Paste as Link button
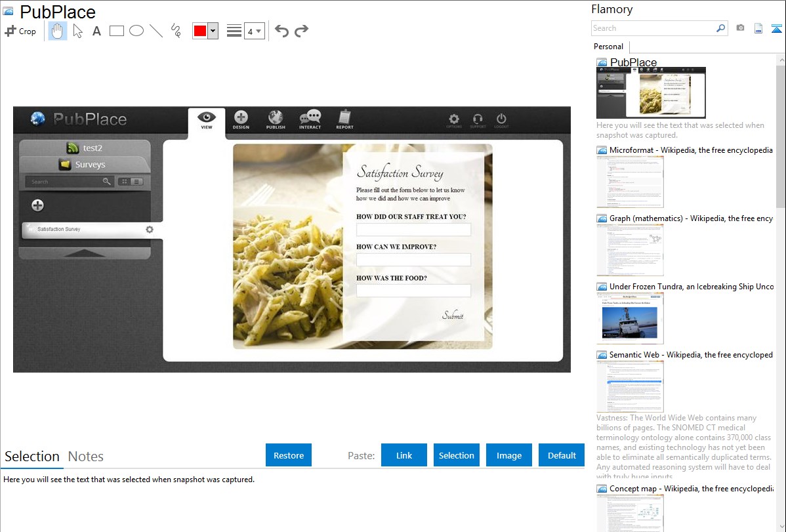786x532 pixels. coord(404,455)
